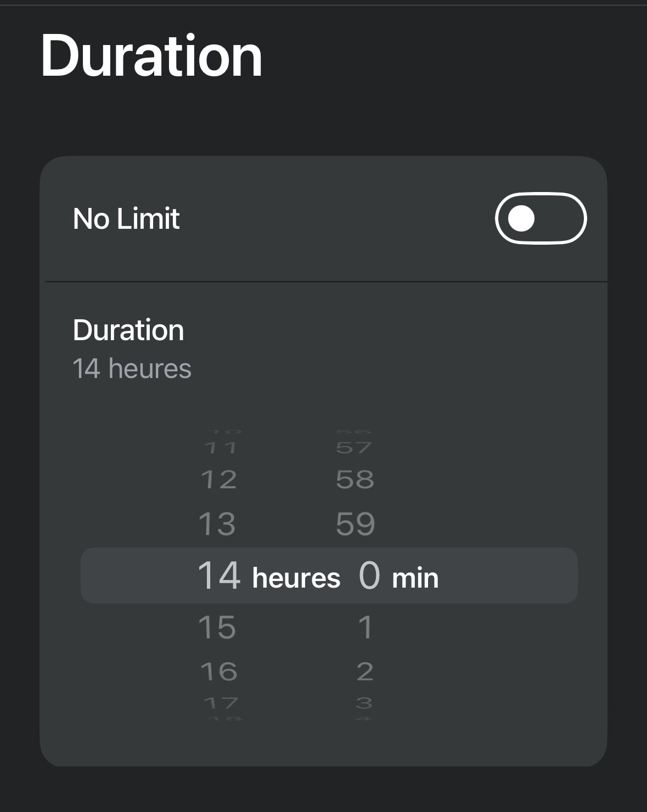Select 59 in the minutes wheel
The width and height of the screenshot is (647, 812).
[x=356, y=524]
